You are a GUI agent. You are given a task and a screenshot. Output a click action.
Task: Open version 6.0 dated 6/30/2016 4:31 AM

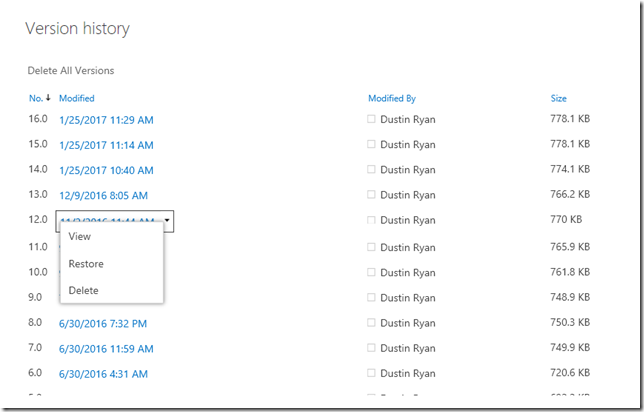[103, 373]
